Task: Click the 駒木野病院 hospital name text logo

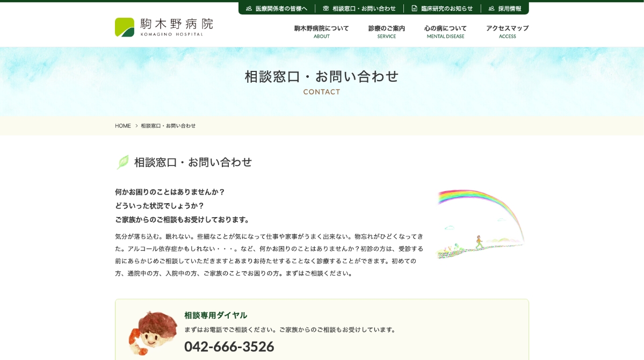Action: 177,26
